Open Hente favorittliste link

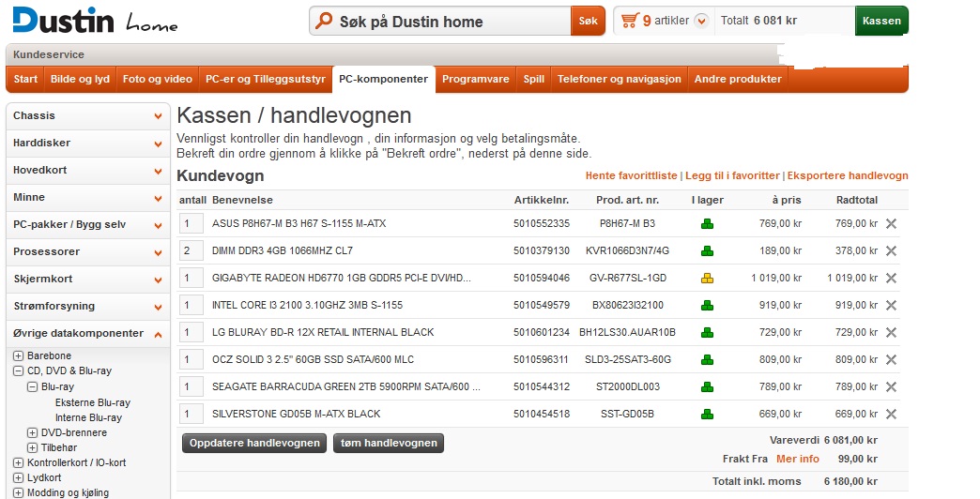coord(631,175)
